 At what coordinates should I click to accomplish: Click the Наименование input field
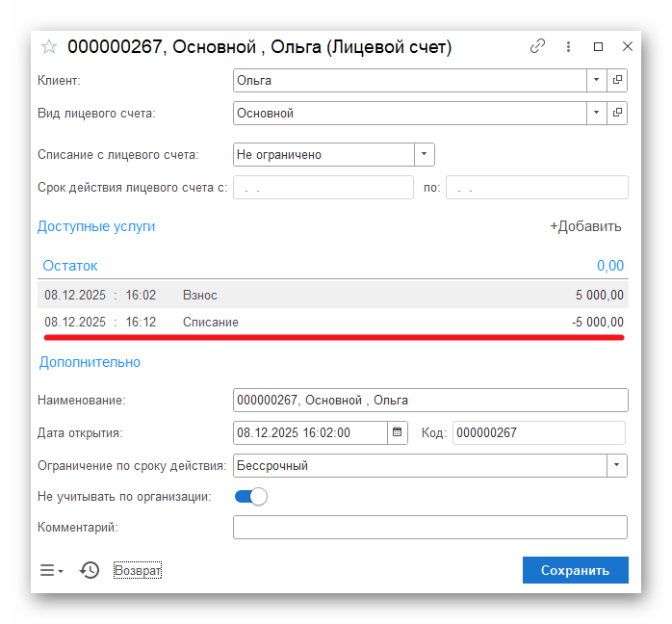click(430, 400)
